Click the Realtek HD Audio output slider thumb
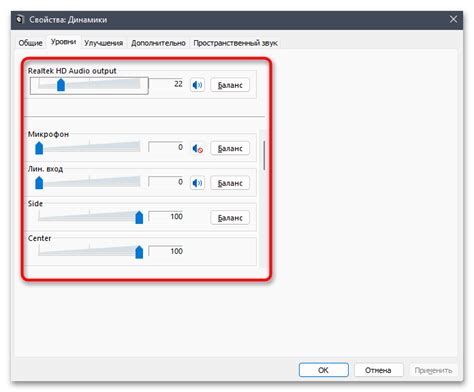 pos(61,85)
